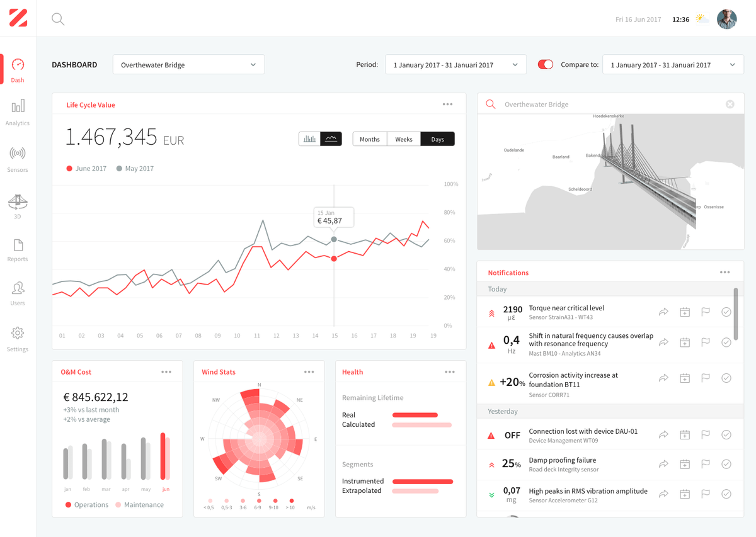Open the Reports document icon

click(x=18, y=245)
